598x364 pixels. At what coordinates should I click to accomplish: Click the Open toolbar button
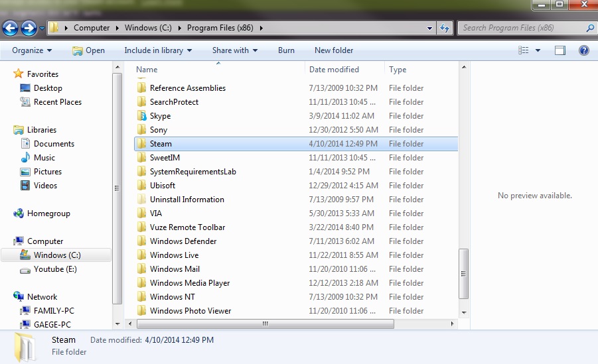88,50
